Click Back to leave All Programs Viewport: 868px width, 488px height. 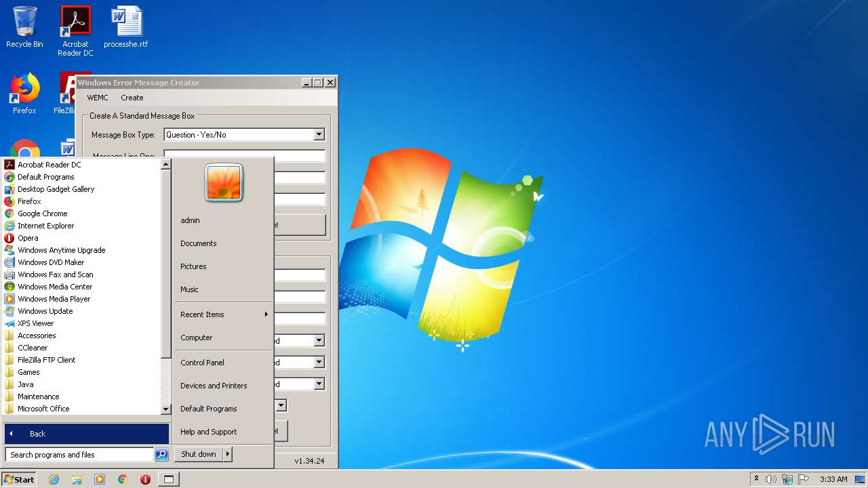87,434
